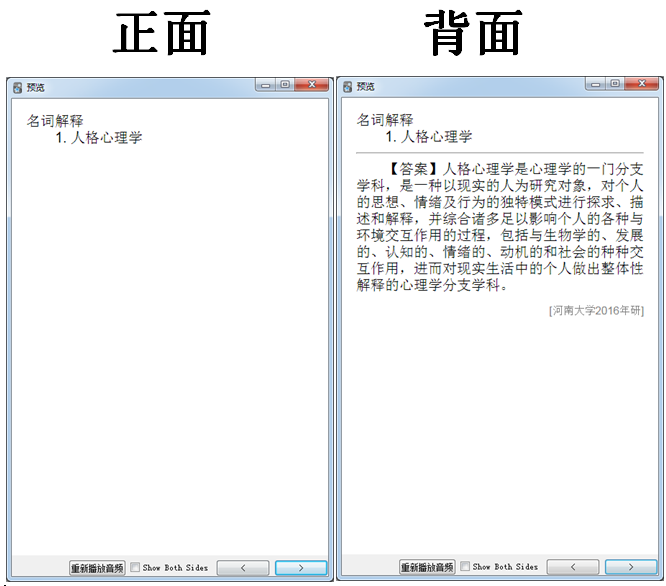
Task: Click the 预览 title of the right window
Action: [x=366, y=87]
